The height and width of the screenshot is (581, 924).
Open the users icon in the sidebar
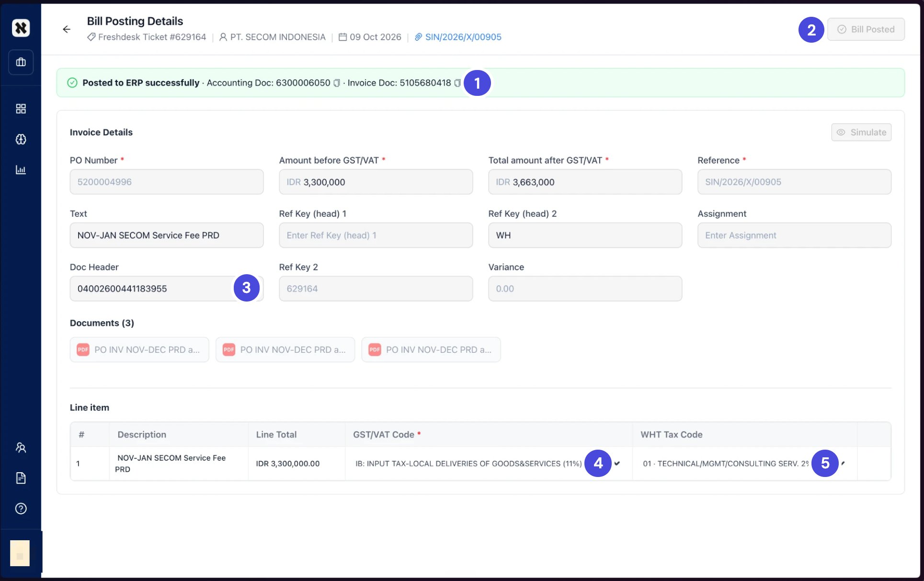pos(21,448)
